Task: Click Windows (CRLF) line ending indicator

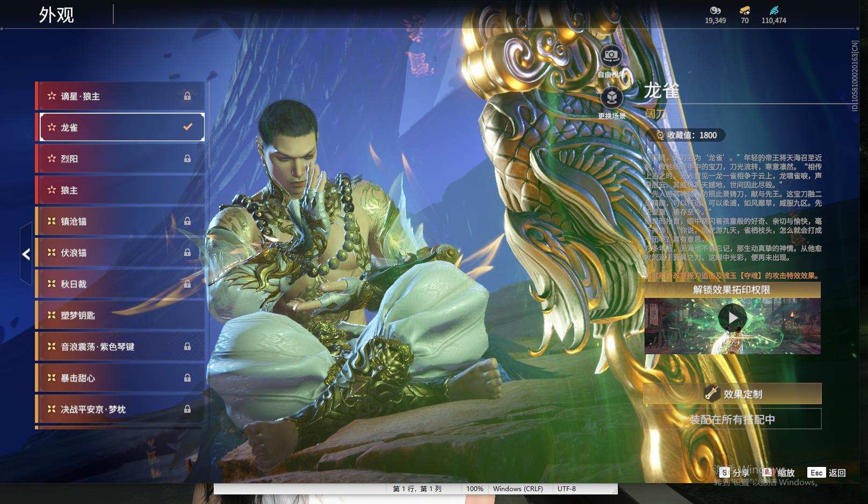Action: 518,489
